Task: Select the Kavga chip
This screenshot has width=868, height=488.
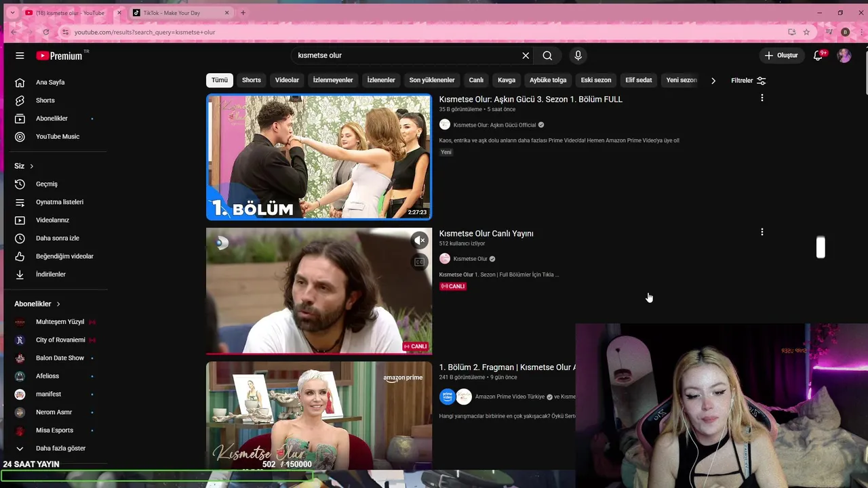Action: pos(507,80)
